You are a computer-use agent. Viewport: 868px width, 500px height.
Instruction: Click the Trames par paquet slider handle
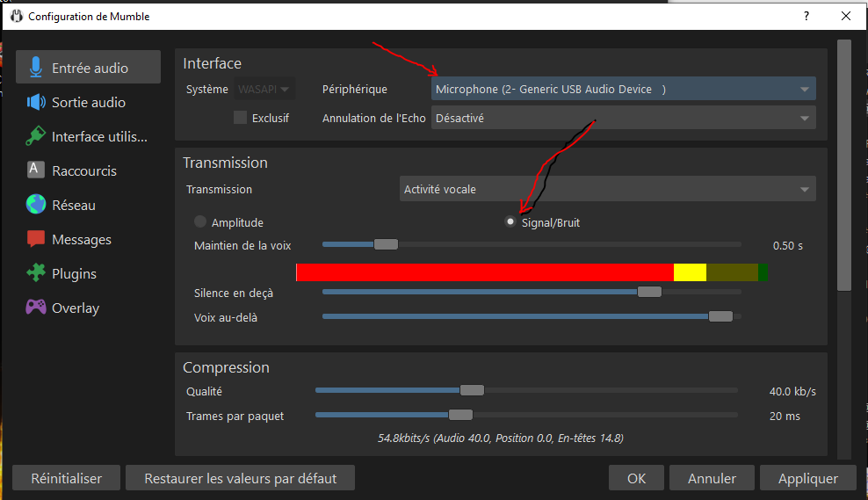460,415
